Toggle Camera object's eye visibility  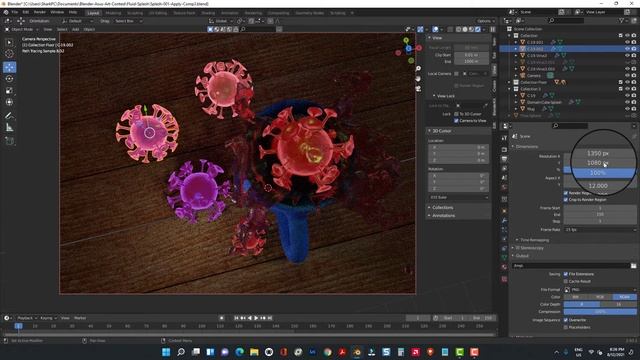tap(627, 76)
